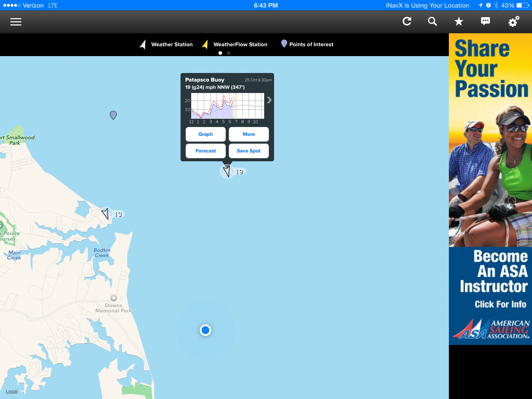
Task: Click the wind speed mini chart
Action: [x=228, y=106]
